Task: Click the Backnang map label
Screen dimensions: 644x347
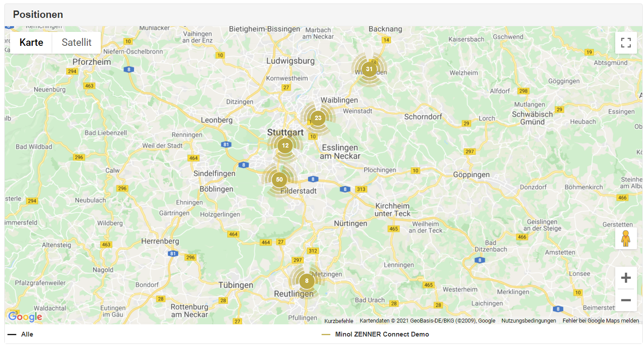Action: 385,29
